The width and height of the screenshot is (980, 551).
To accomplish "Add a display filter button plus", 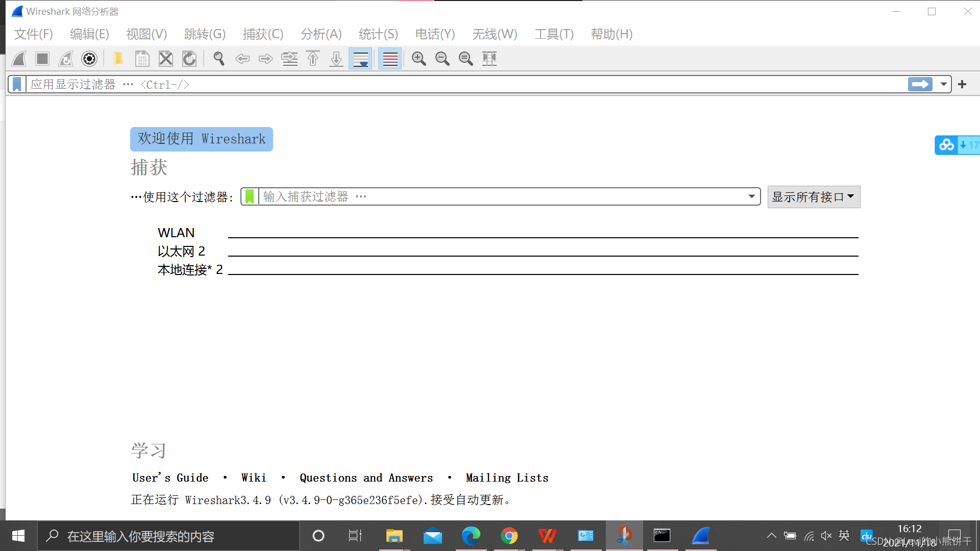I will click(962, 84).
